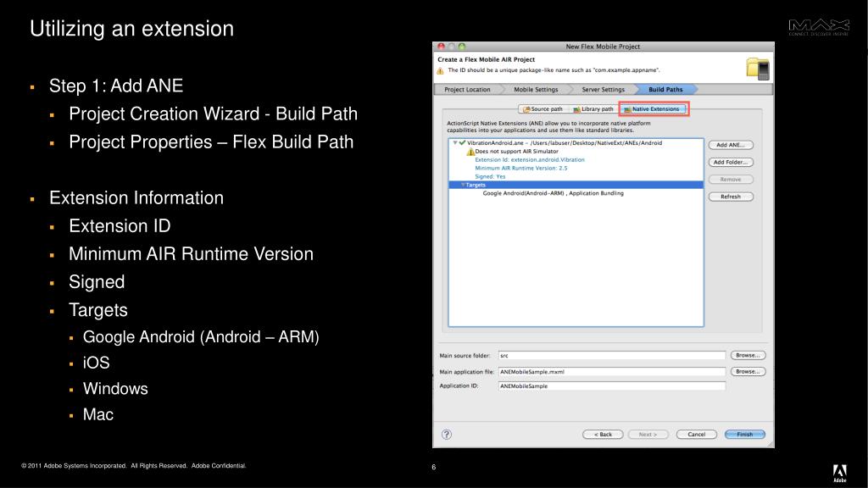Viewport: 868px width, 488px height.
Task: Collapse the Targets node in the extension tree
Action: pyautogui.click(x=463, y=185)
